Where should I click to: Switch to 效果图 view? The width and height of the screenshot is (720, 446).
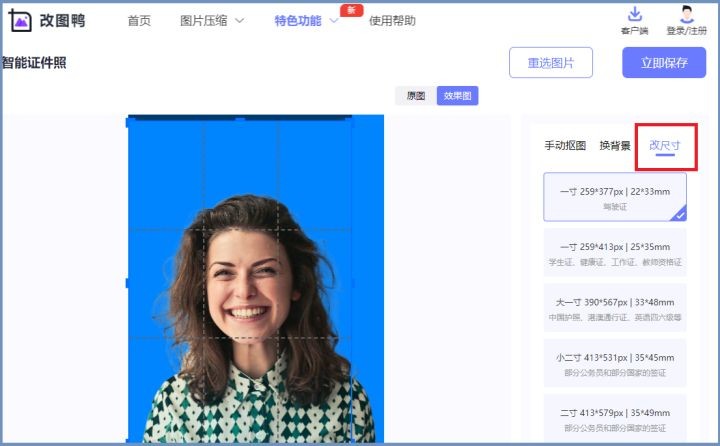tap(457, 96)
